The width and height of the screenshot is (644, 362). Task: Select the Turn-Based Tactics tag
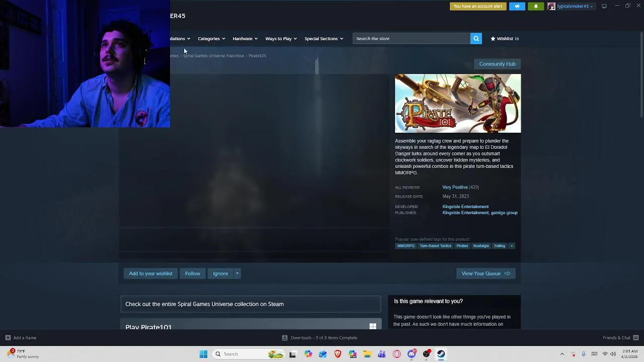tap(435, 246)
